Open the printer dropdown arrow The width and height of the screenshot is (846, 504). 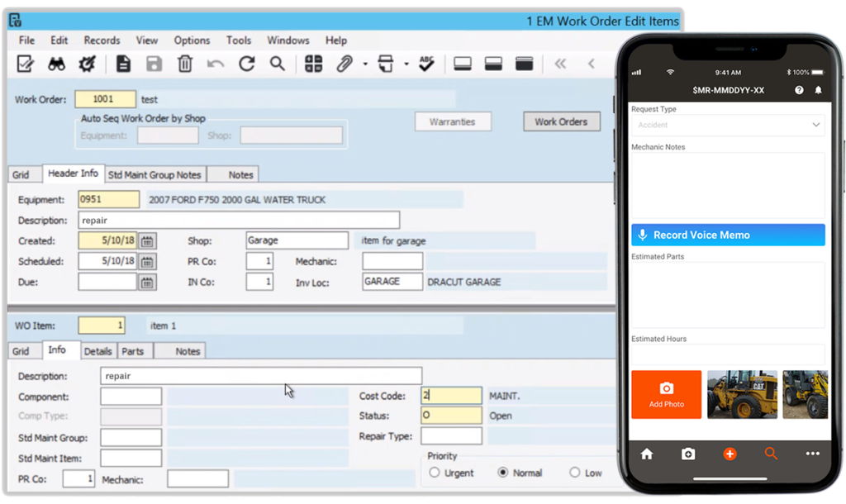point(405,64)
